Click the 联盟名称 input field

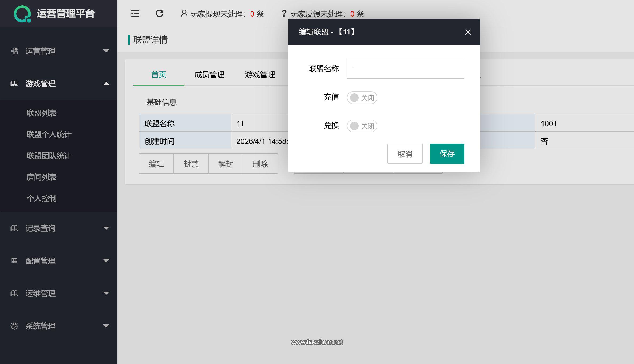click(405, 69)
